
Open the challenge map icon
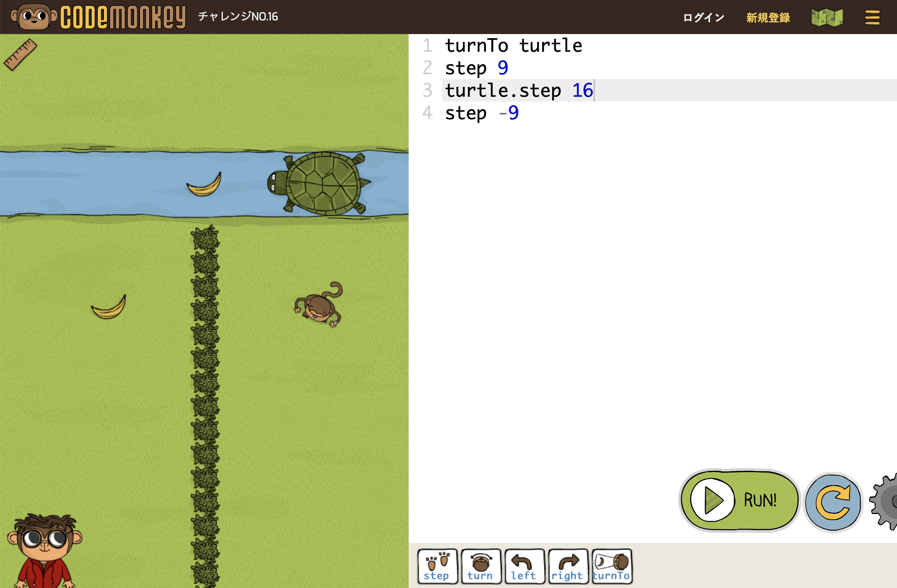point(827,17)
